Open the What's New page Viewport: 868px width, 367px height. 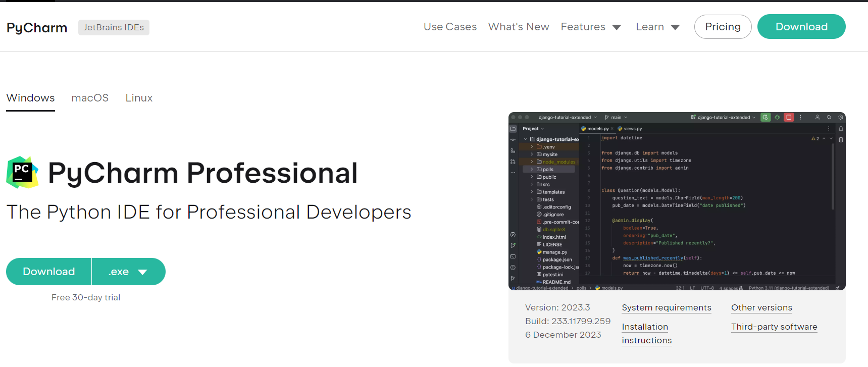519,27
